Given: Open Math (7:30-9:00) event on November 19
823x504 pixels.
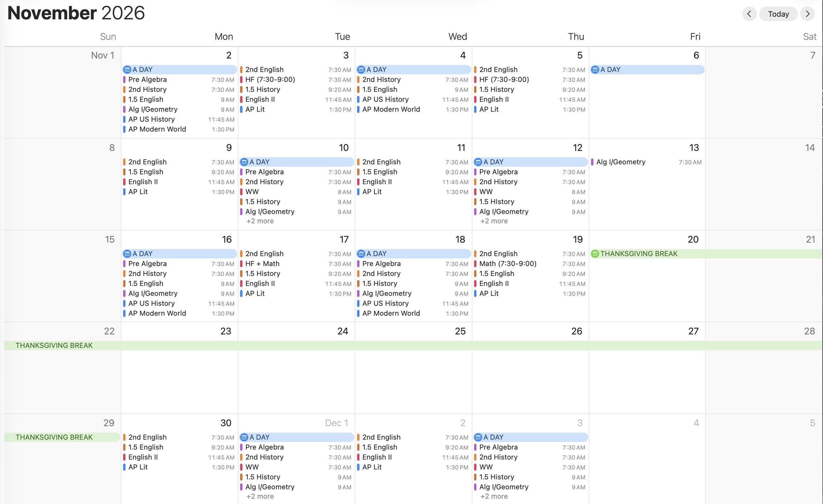Looking at the screenshot, I should [530, 264].
